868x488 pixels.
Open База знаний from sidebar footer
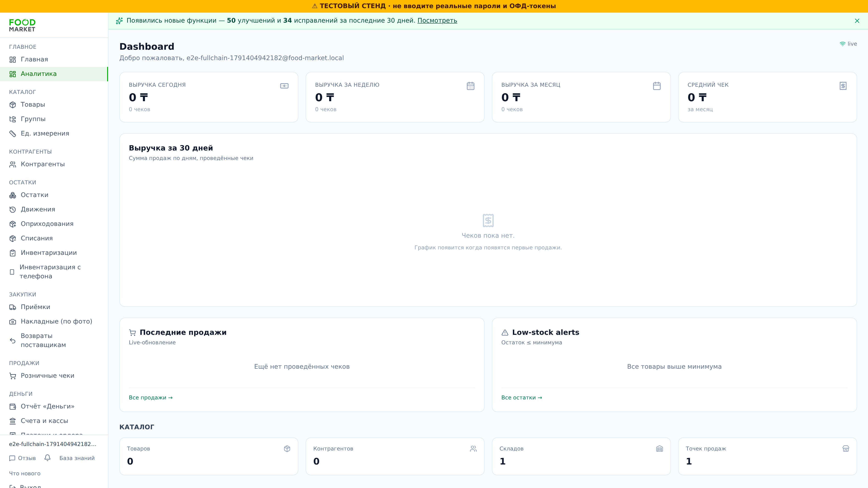pos(77,458)
